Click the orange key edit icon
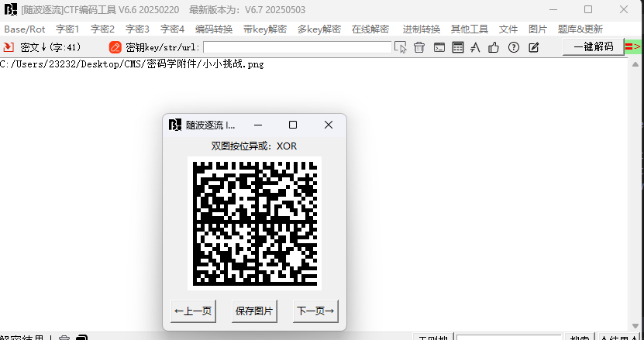The height and width of the screenshot is (340, 644). click(x=115, y=47)
